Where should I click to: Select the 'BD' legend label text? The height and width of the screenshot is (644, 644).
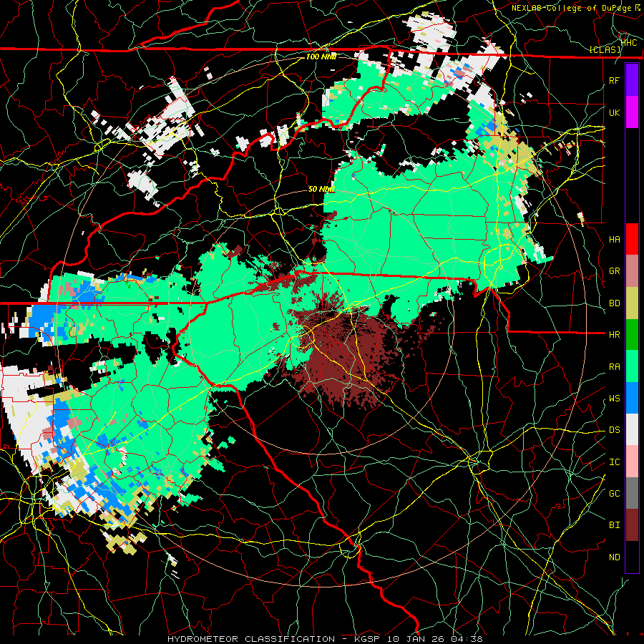(615, 303)
